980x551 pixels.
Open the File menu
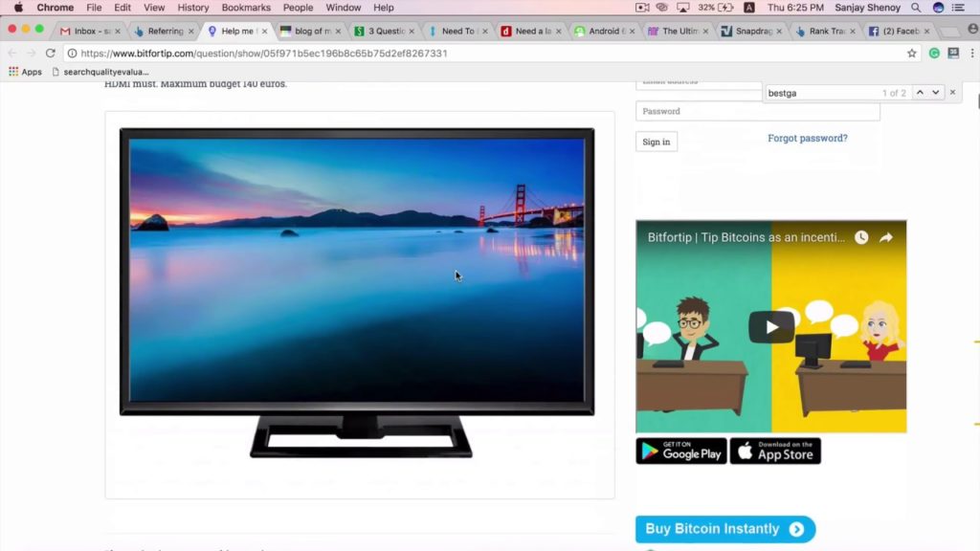click(x=94, y=8)
